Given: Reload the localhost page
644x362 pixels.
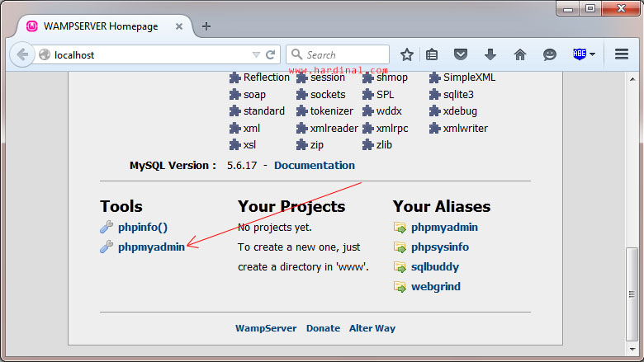Looking at the screenshot, I should [270, 54].
